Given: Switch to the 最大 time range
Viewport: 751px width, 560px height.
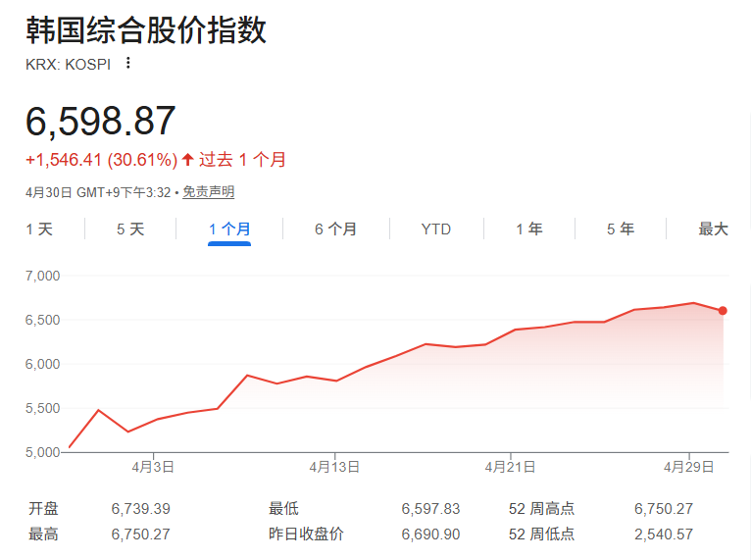Looking at the screenshot, I should [713, 229].
